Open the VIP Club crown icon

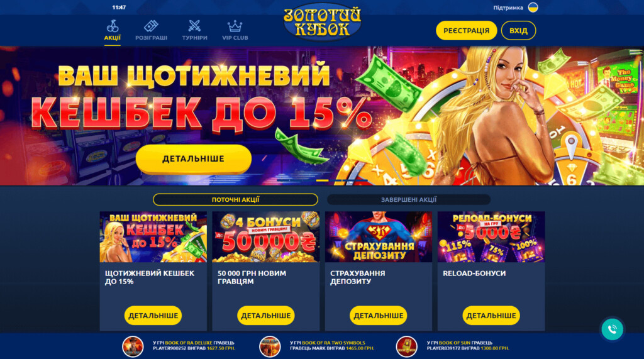(x=235, y=26)
